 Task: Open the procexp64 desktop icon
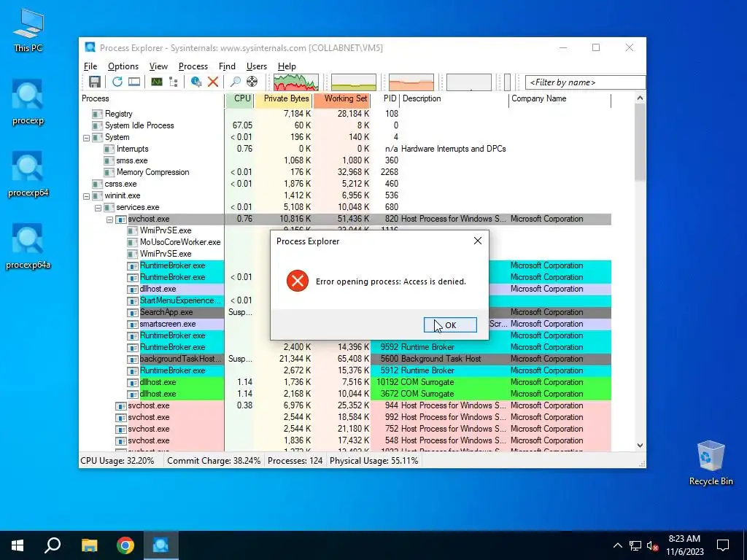(28, 174)
